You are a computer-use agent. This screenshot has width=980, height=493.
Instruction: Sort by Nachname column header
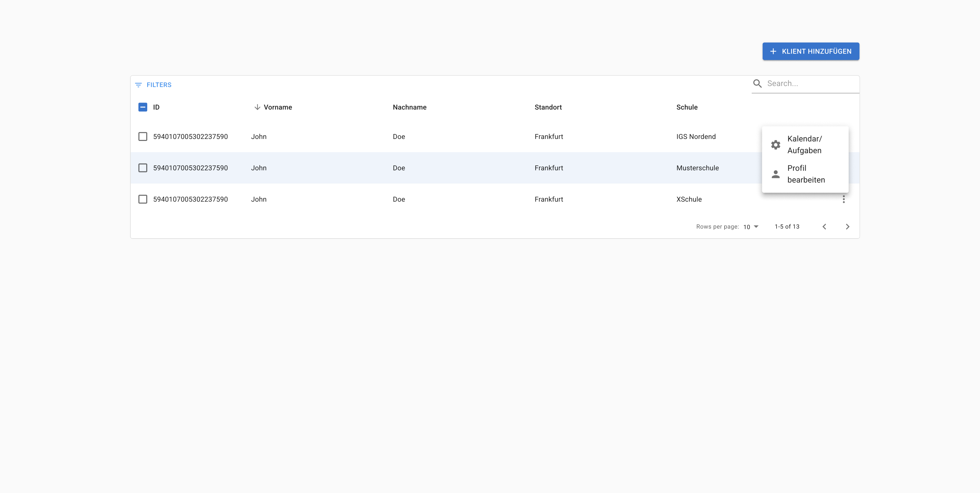409,107
